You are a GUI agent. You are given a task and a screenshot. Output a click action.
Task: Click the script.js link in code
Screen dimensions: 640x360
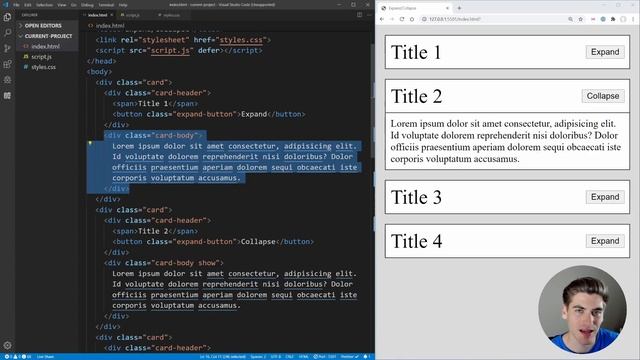[x=170, y=51]
